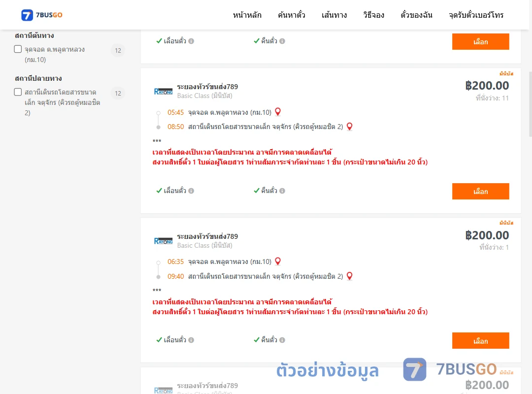Green check คืนตั๋ว label in 06:35 card

point(266,340)
